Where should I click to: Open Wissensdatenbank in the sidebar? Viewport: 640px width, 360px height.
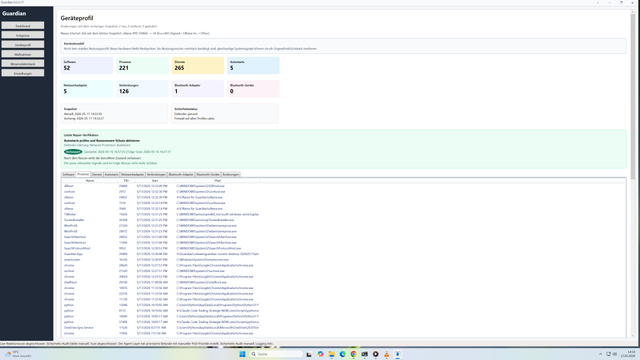pyautogui.click(x=23, y=64)
